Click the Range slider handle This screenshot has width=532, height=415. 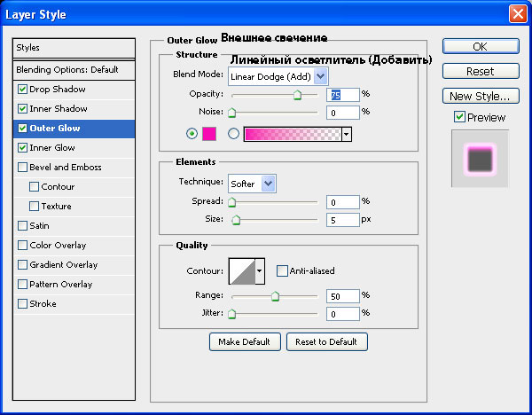[x=275, y=296]
